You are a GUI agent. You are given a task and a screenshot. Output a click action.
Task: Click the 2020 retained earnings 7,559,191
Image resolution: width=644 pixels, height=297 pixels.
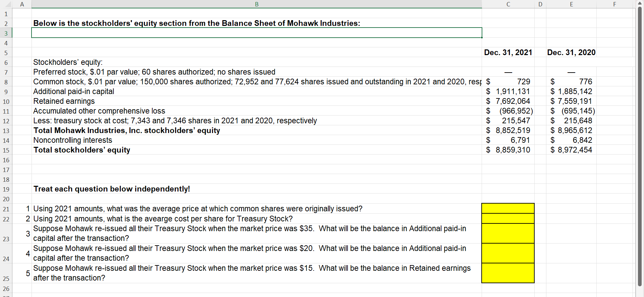pos(575,101)
